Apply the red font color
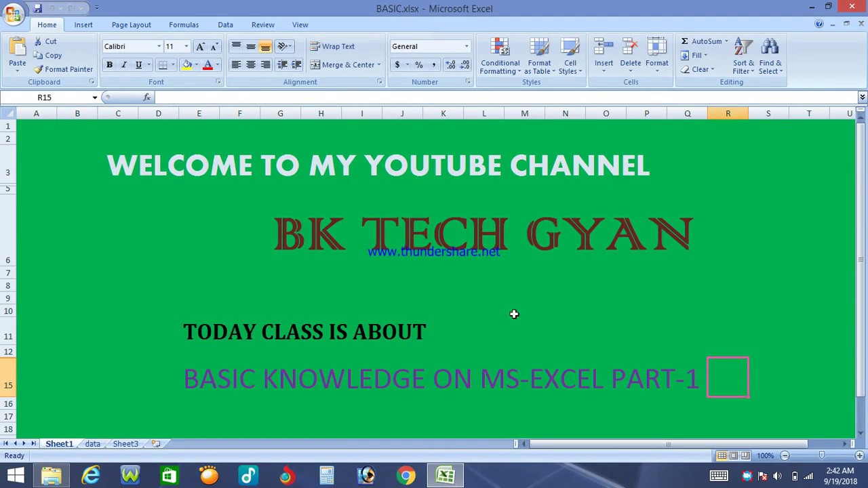Viewport: 868px width, 488px height. [208, 64]
